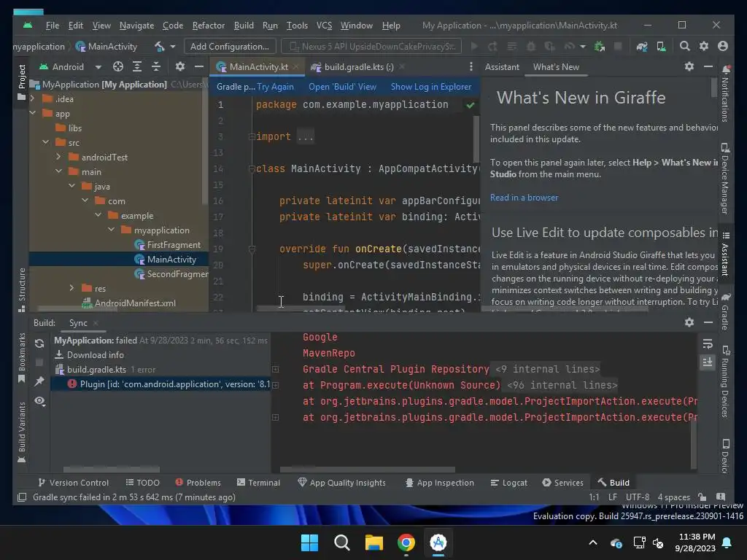This screenshot has height=560, width=747.
Task: Click the Select Opened File target icon
Action: coord(117,66)
